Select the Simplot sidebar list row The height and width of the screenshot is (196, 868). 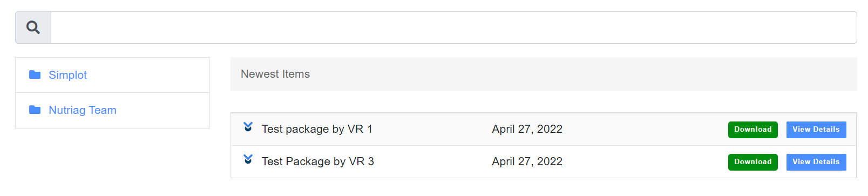click(x=112, y=75)
